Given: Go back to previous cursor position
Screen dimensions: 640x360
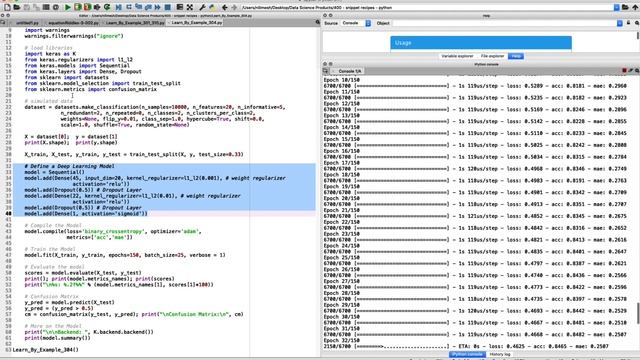Looking at the screenshot, I should (224, 7).
